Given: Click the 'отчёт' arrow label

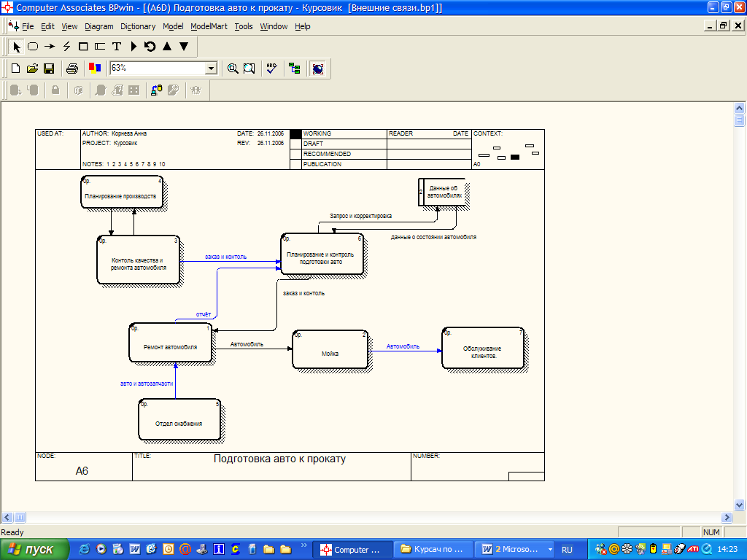Looking at the screenshot, I should tap(204, 314).
